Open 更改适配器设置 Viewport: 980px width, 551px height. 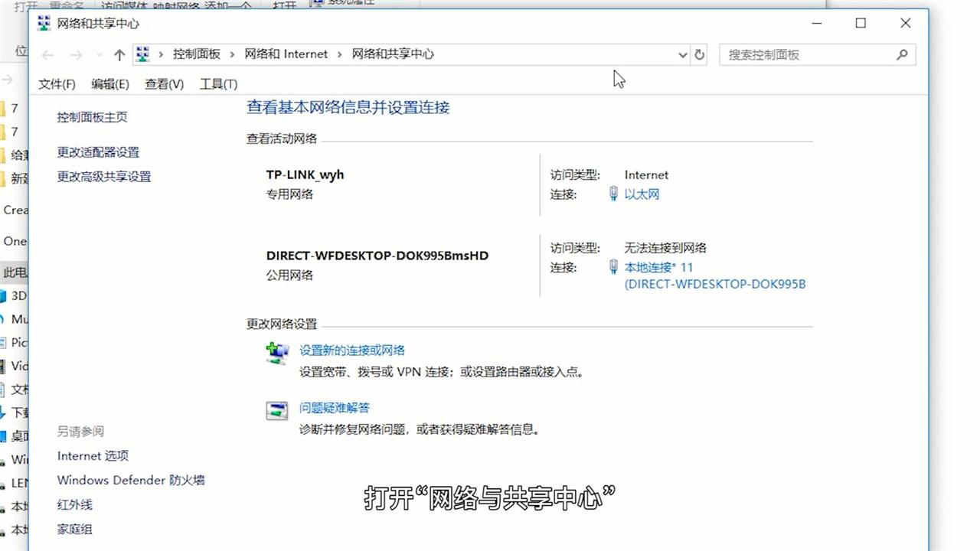98,152
